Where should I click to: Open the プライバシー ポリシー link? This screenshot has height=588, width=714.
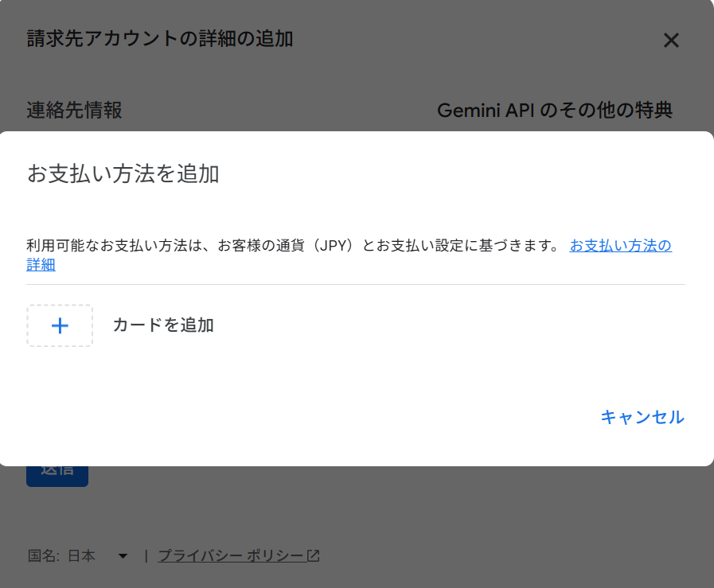pyautogui.click(x=230, y=556)
